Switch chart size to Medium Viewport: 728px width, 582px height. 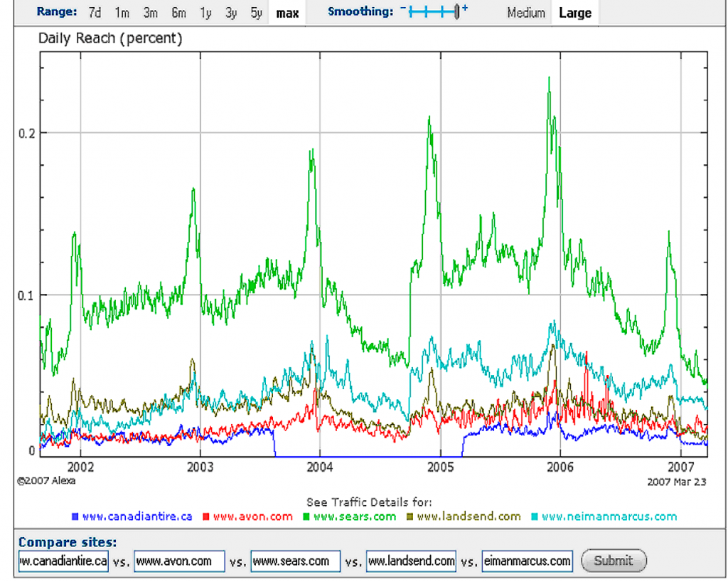point(527,13)
